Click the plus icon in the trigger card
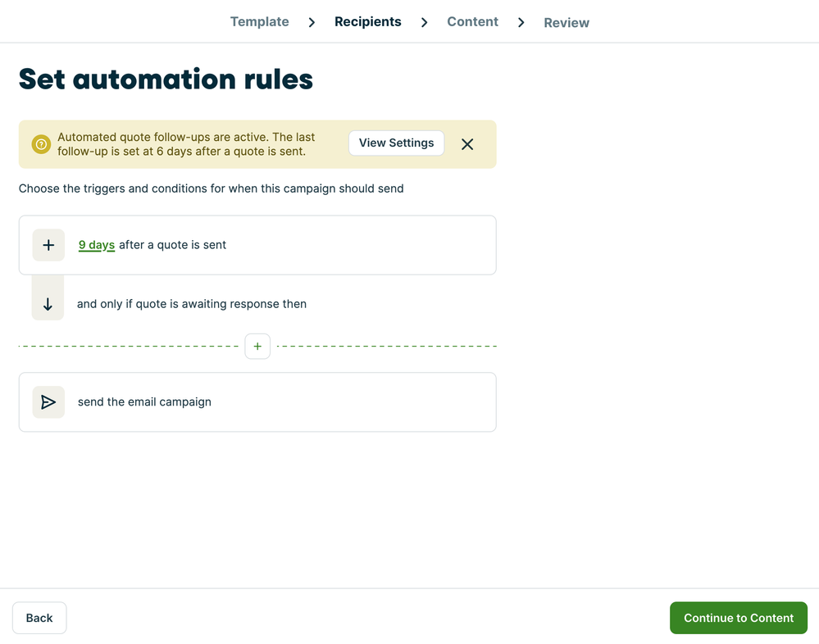This screenshot has height=644, width=819. 48,245
